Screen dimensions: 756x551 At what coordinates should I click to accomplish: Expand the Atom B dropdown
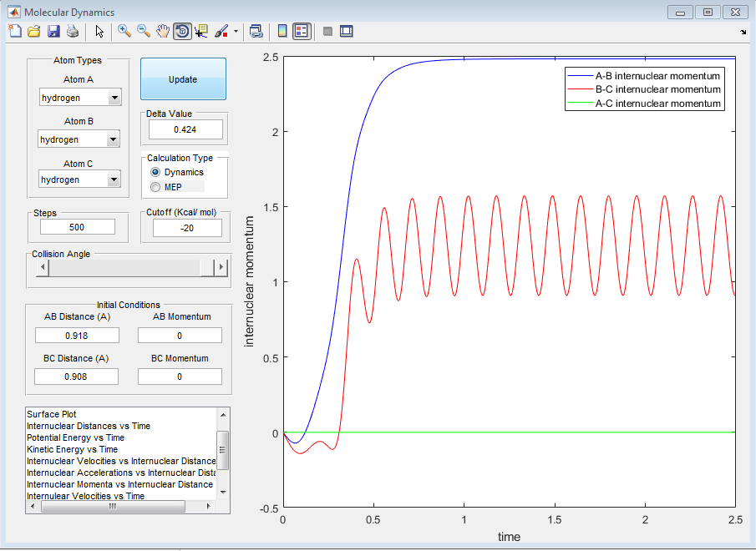point(114,140)
